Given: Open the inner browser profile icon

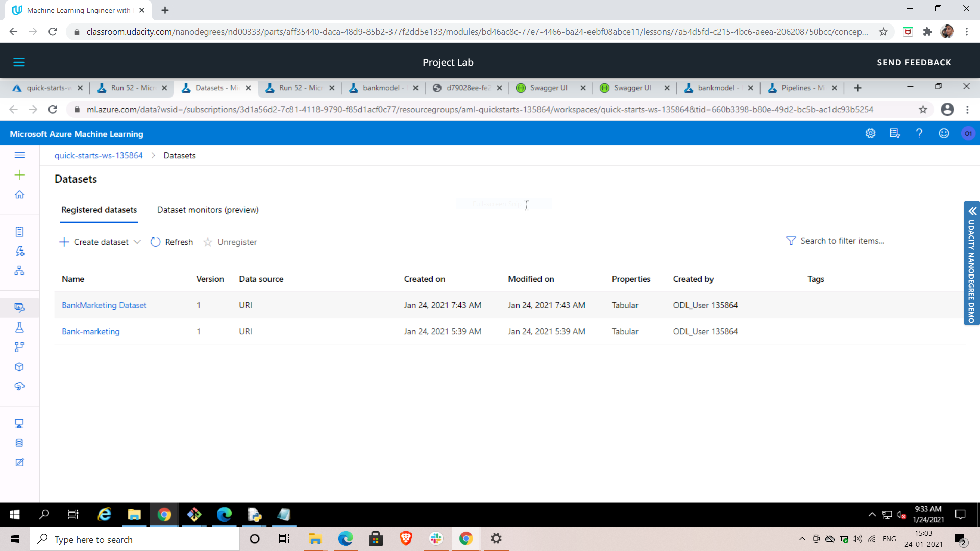Looking at the screenshot, I should (x=947, y=109).
